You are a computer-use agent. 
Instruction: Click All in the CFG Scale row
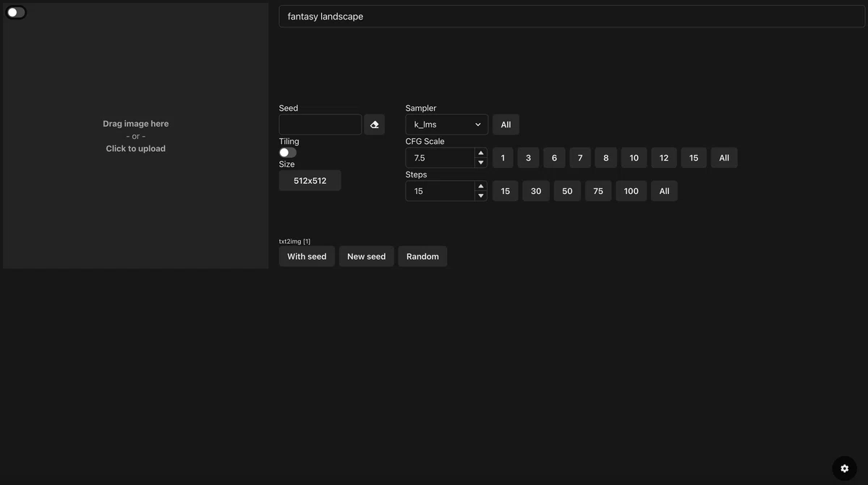(x=724, y=158)
